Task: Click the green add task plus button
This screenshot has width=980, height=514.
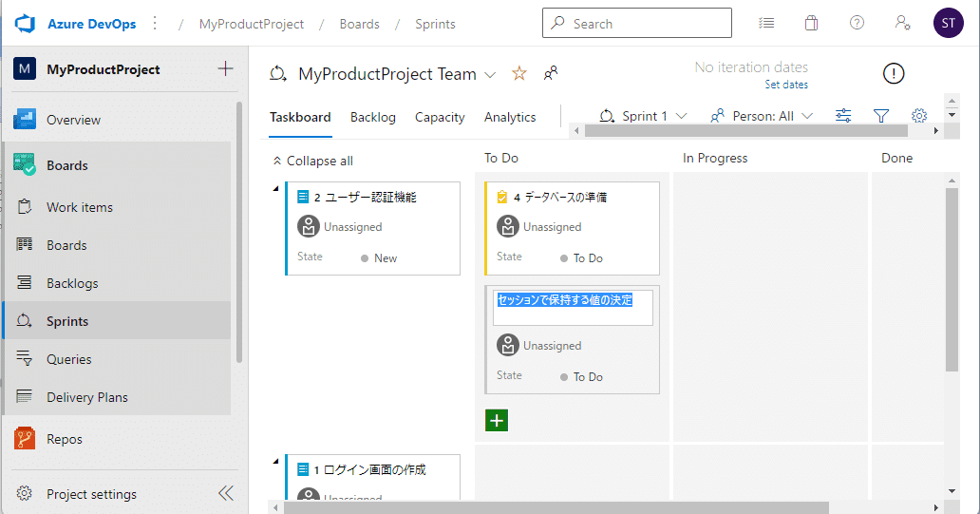Action: [497, 420]
